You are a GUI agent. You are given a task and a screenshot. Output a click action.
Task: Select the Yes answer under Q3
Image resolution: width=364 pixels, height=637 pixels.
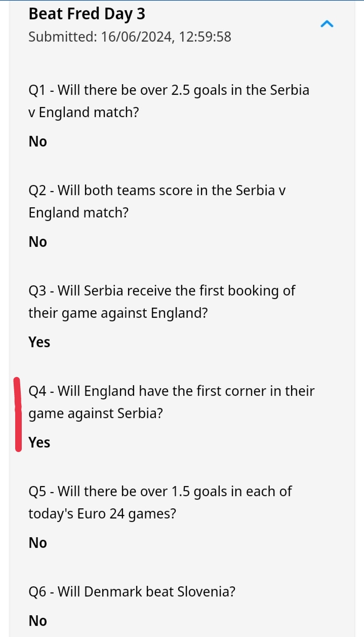pos(39,342)
